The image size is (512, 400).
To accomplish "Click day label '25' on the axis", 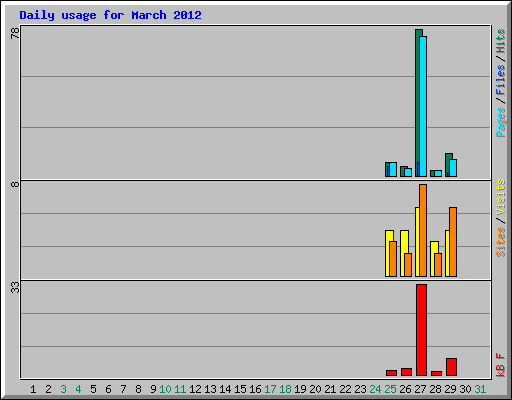I will (390, 389).
